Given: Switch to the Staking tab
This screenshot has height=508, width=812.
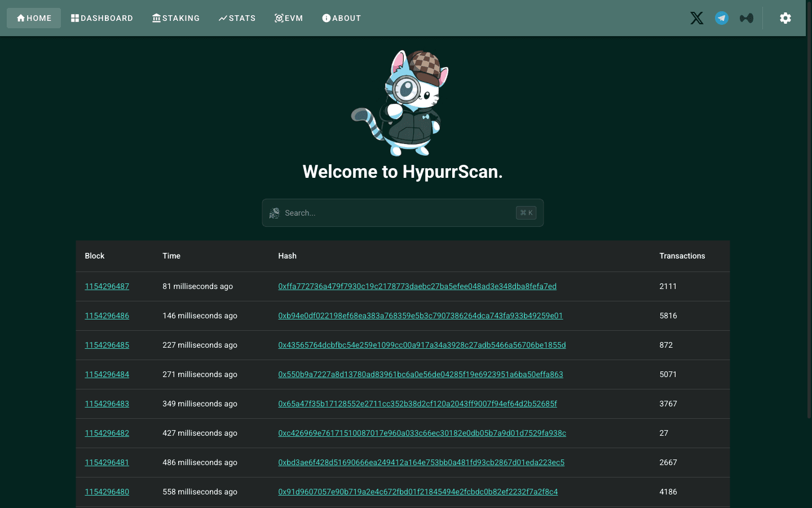Looking at the screenshot, I should (x=176, y=18).
